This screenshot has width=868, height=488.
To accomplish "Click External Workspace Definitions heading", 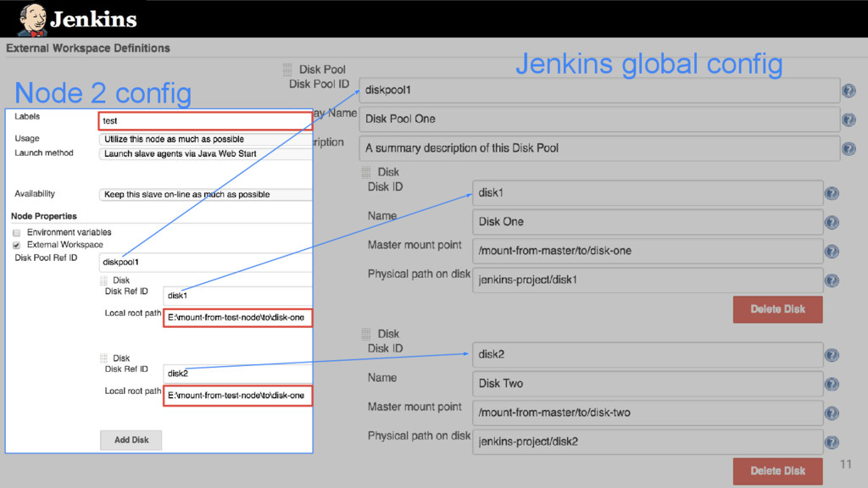I will pos(88,48).
